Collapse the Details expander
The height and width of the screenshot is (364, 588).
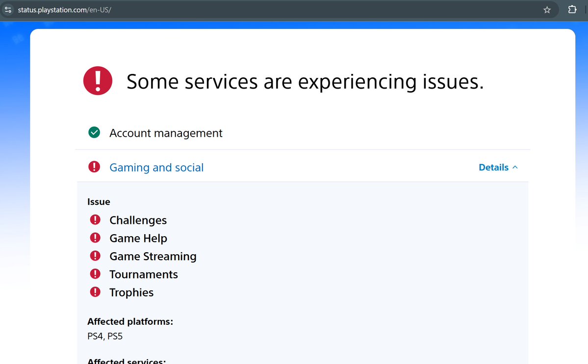(x=498, y=168)
